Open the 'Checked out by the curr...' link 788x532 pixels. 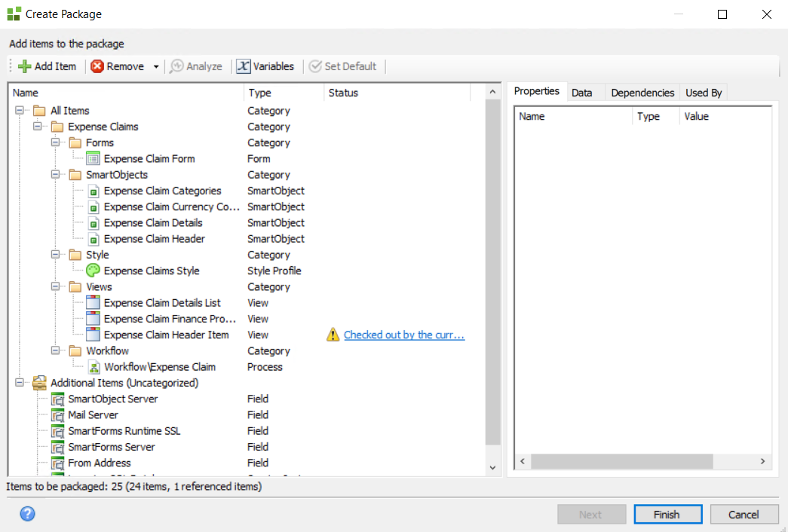[x=404, y=335]
